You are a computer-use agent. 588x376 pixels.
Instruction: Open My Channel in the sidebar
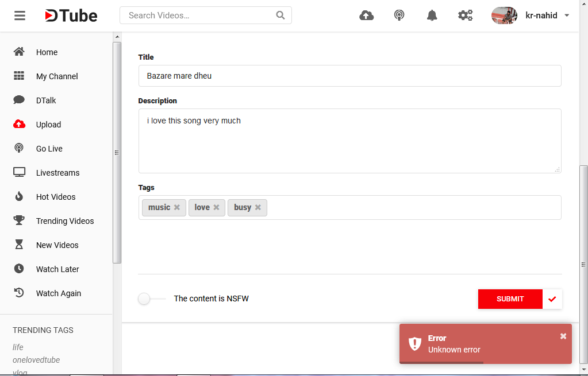(56, 76)
